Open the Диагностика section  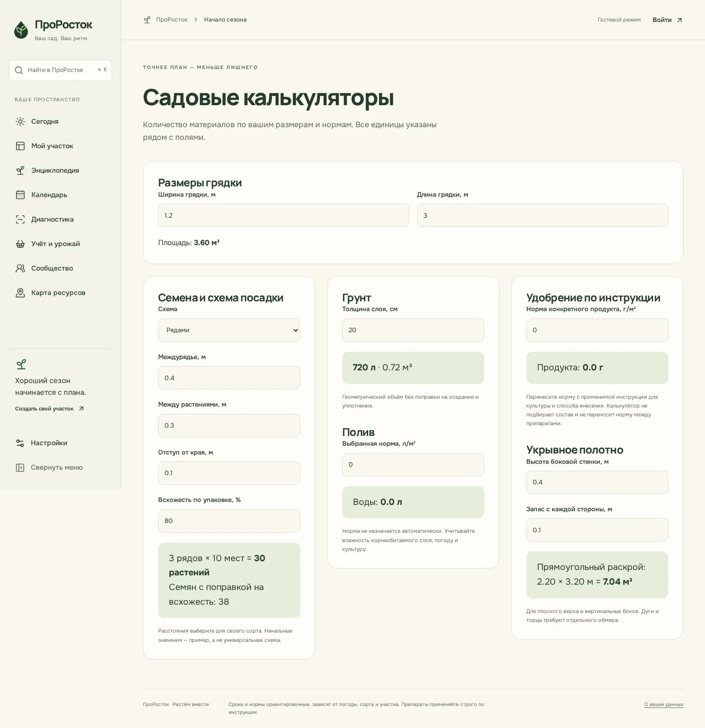pos(60,219)
